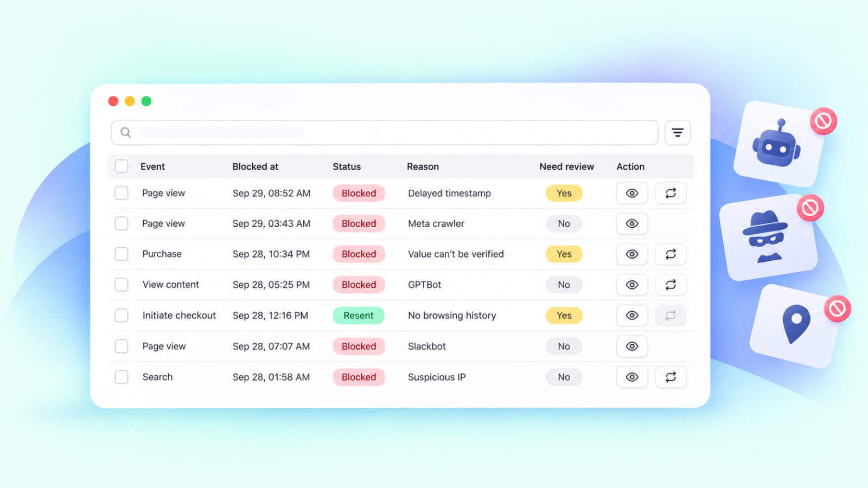Click the Status column header
This screenshot has width=868, height=488.
pyautogui.click(x=347, y=166)
